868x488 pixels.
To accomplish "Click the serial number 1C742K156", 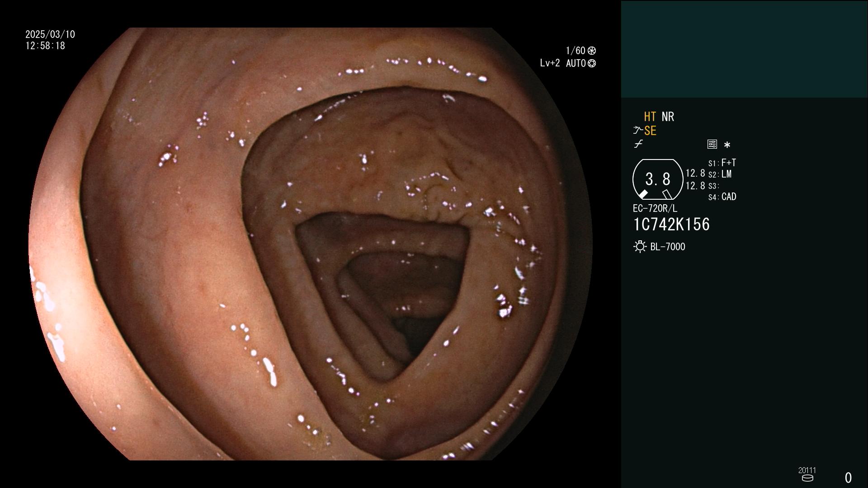I will coord(671,225).
